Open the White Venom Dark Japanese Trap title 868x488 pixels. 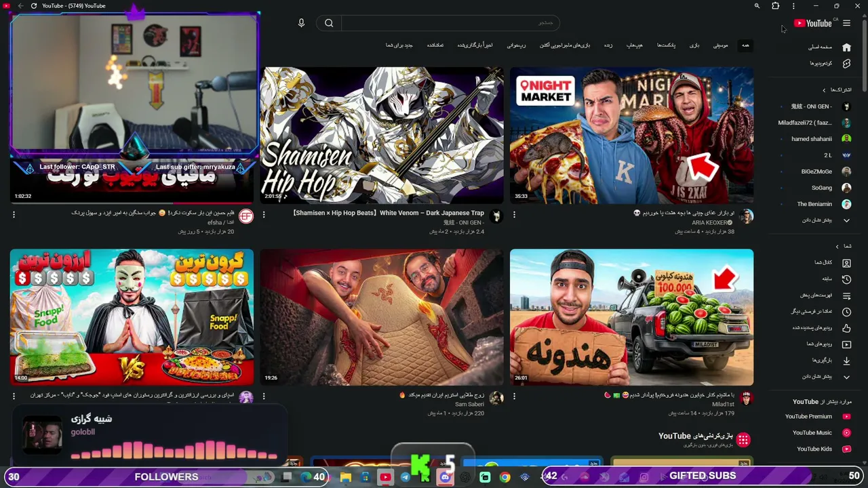click(x=388, y=213)
